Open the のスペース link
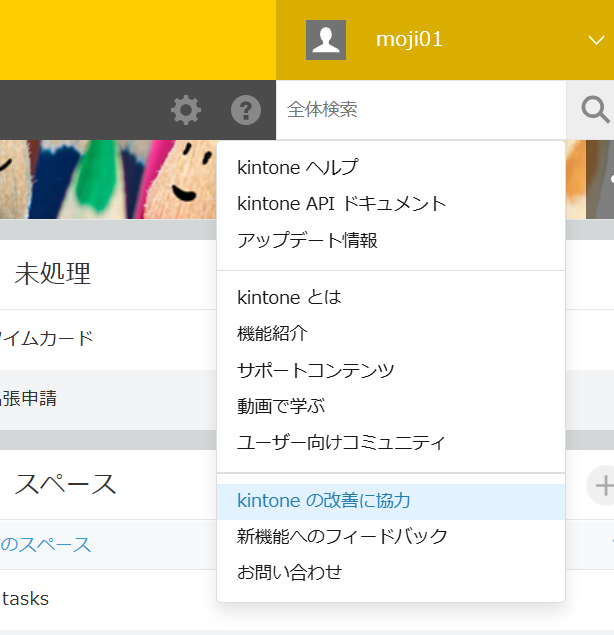Image resolution: width=614 pixels, height=635 pixels. [46, 545]
